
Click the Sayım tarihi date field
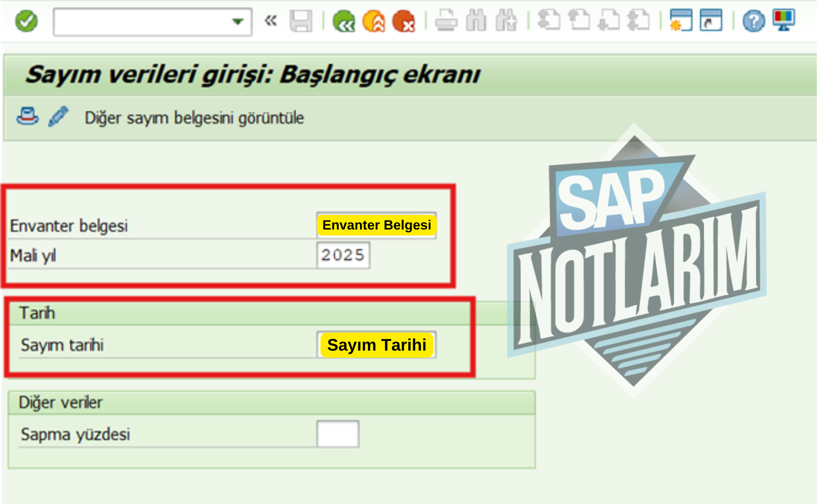(x=376, y=345)
